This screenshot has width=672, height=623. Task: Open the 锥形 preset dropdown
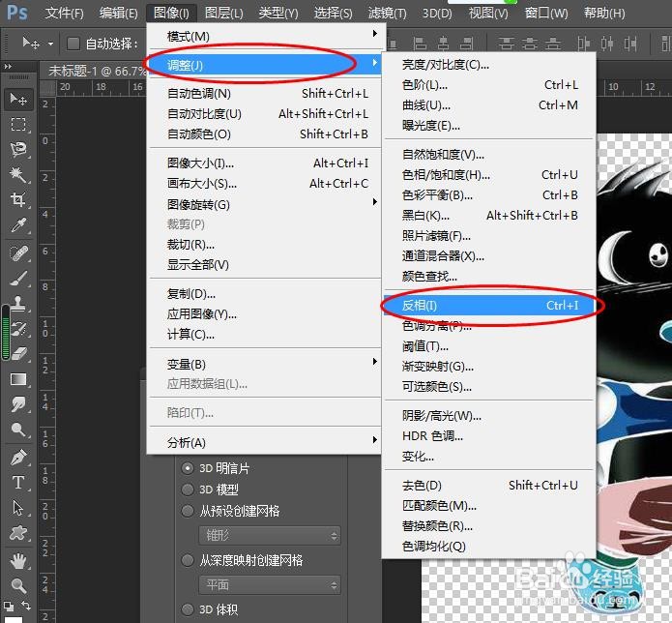[270, 535]
